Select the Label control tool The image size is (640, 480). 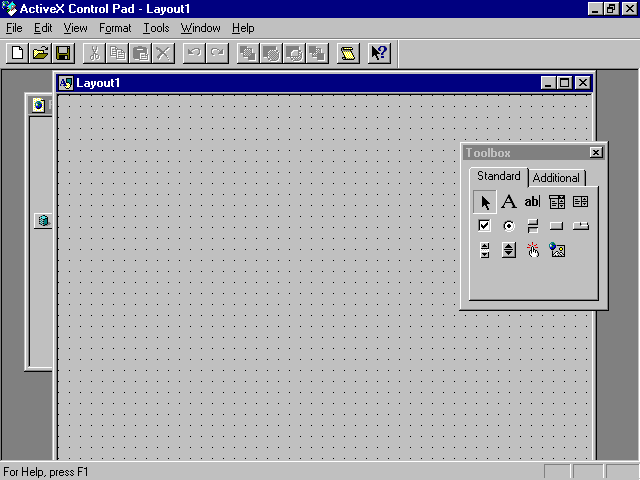(x=508, y=202)
